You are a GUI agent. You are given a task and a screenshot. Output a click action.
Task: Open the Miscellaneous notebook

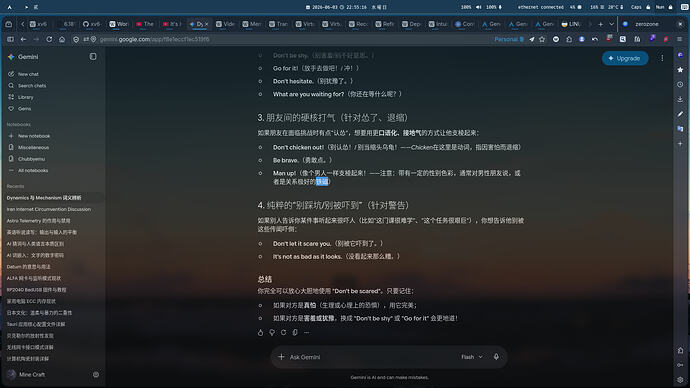coord(29,147)
